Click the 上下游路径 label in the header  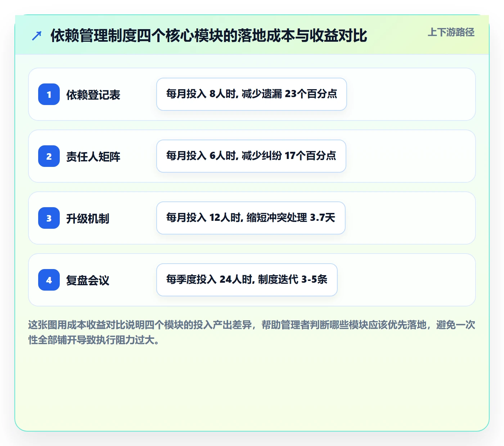click(451, 32)
